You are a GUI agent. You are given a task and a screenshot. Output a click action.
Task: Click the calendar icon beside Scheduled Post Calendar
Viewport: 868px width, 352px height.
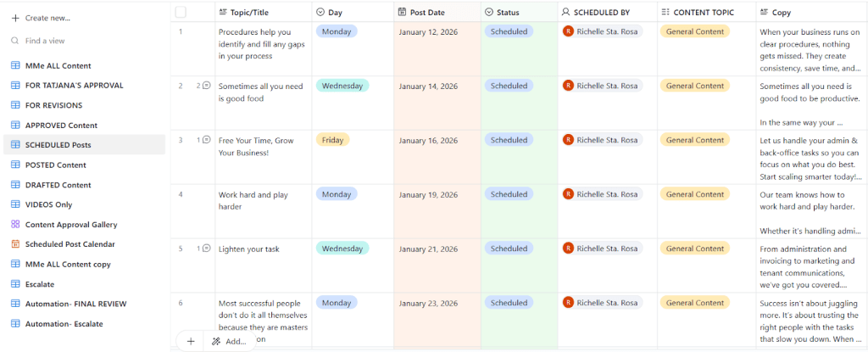pos(15,244)
